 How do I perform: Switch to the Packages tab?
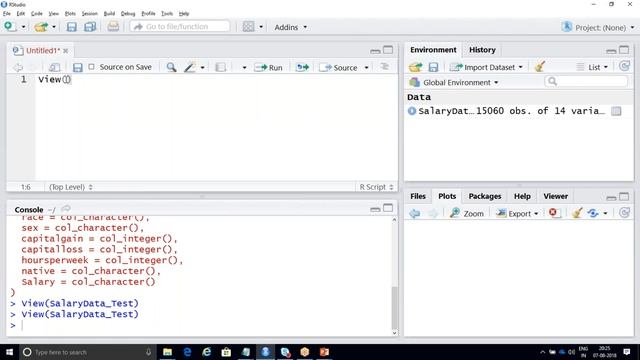coord(484,196)
